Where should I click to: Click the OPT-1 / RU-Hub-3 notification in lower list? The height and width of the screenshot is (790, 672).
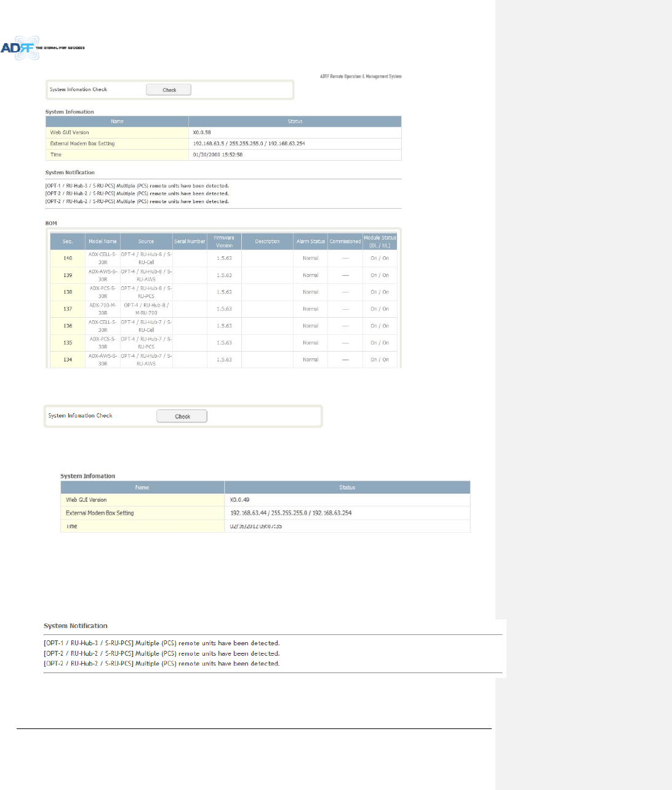161,643
